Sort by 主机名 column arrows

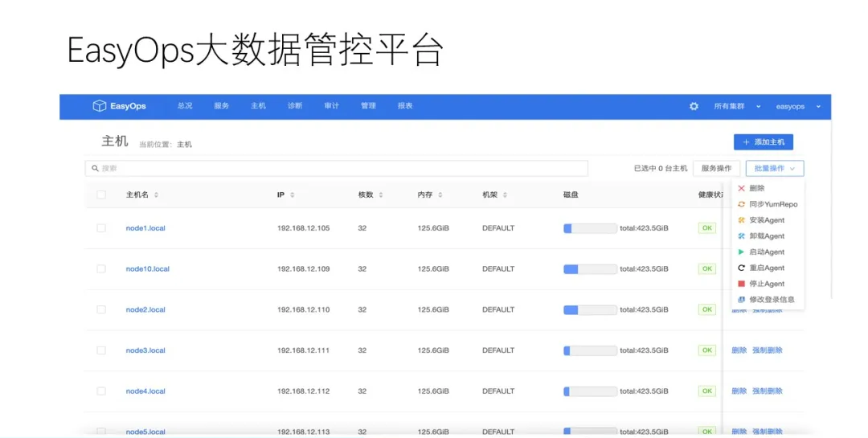coord(156,195)
